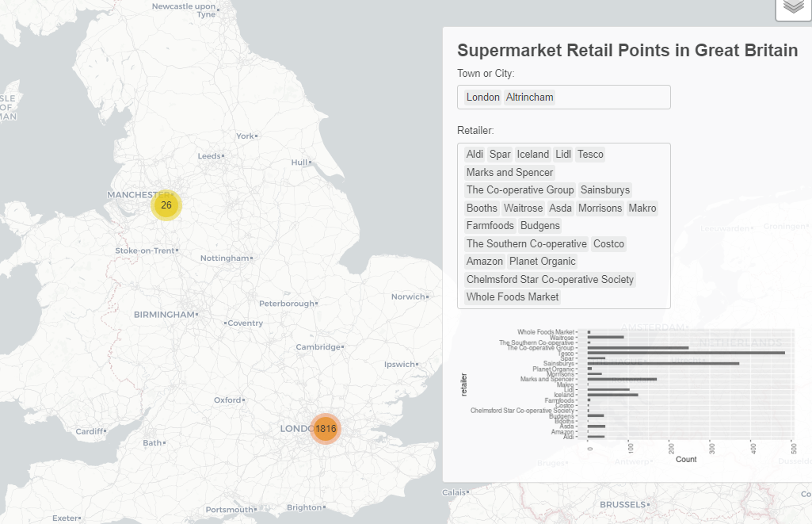
Task: Select the Morrisons retailer tag
Action: (x=600, y=208)
